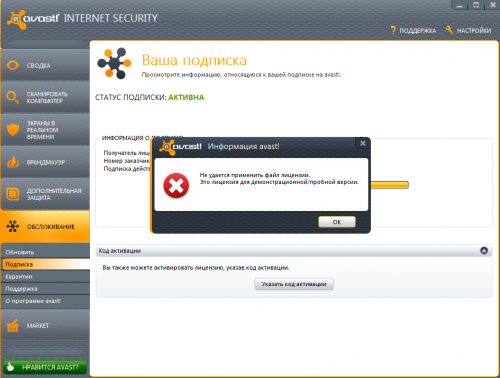Open Сканировать компьютер section
The height and width of the screenshot is (378, 500).
click(x=45, y=97)
